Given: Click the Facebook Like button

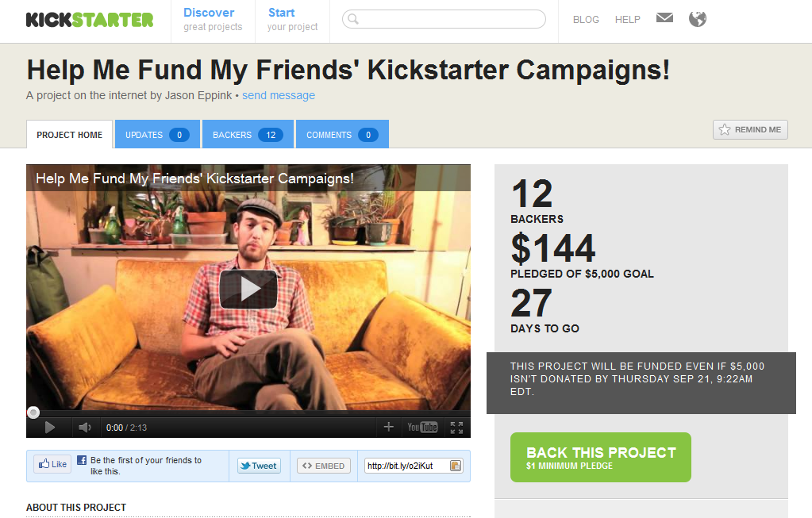Looking at the screenshot, I should pos(52,465).
